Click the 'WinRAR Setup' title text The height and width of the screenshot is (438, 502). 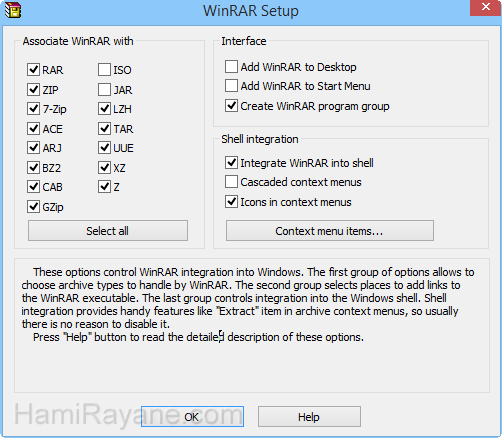tap(251, 11)
